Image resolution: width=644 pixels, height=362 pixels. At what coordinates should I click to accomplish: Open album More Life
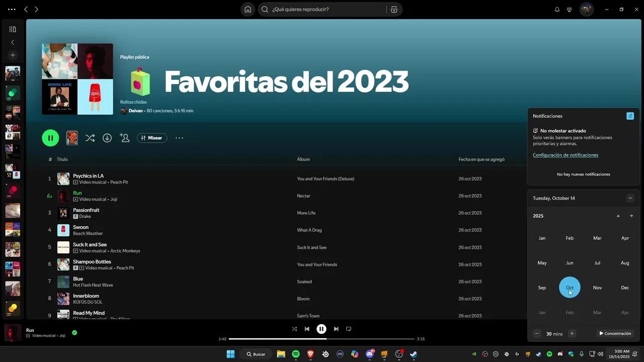[306, 213]
